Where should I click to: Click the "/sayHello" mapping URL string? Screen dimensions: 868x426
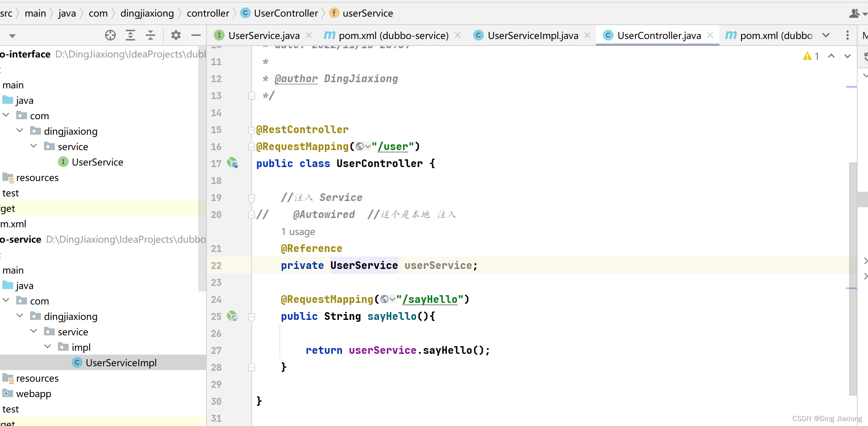click(429, 299)
